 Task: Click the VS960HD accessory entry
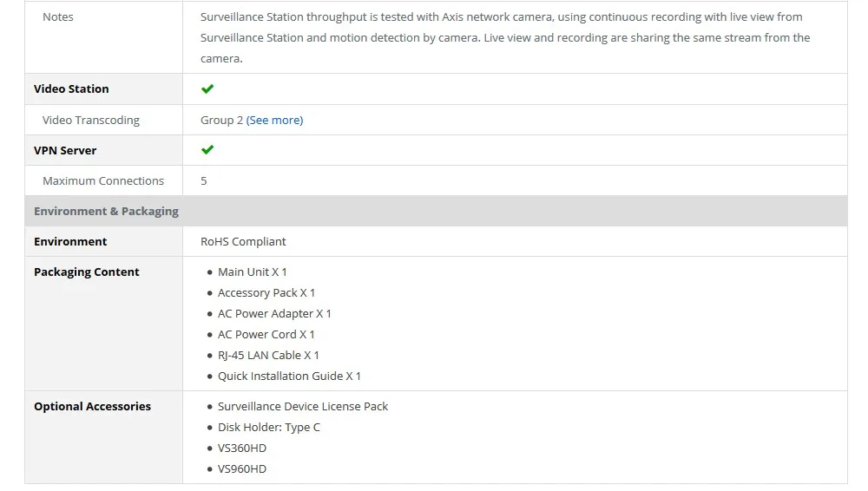point(242,469)
